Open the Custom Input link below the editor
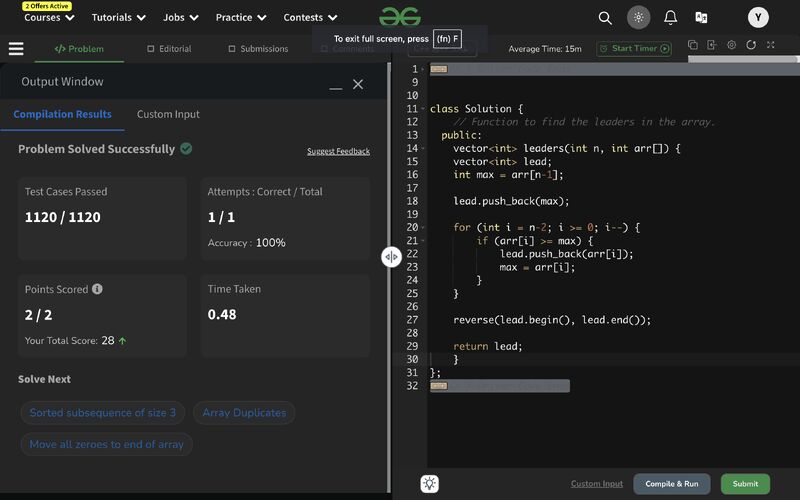 click(596, 484)
